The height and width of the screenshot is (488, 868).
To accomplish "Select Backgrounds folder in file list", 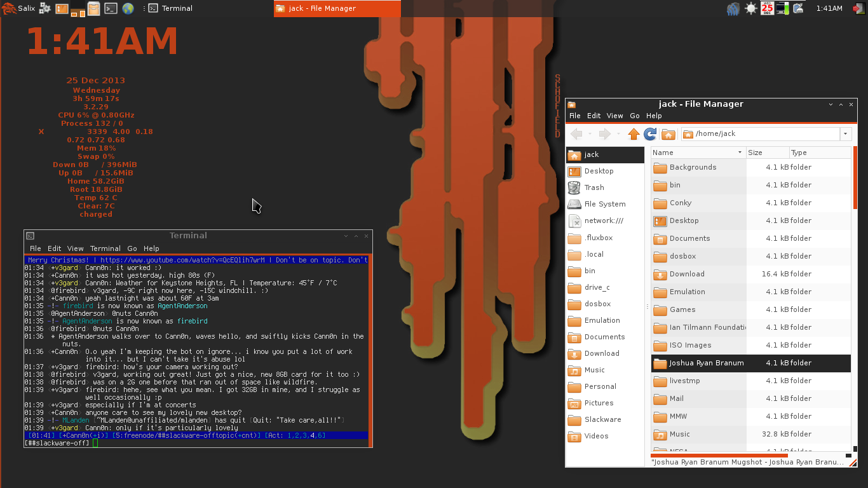I will [x=750, y=167].
